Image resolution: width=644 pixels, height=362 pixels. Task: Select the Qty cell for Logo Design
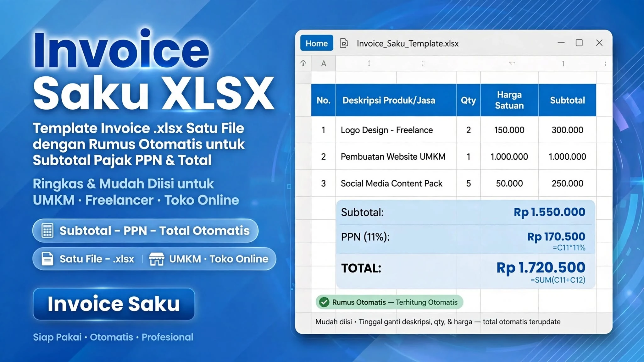point(468,130)
